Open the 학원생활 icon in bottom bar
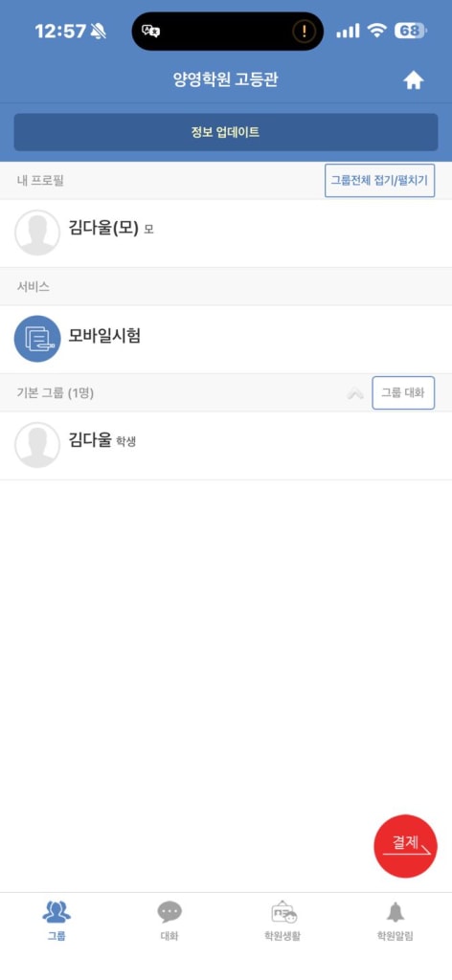This screenshot has width=452, height=980. (x=283, y=912)
